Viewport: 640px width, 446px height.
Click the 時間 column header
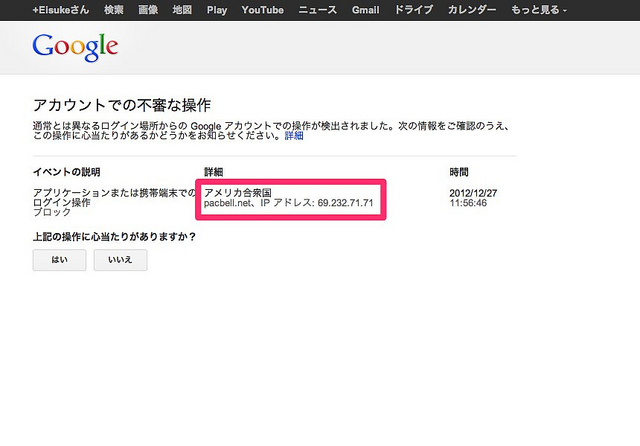click(x=459, y=172)
